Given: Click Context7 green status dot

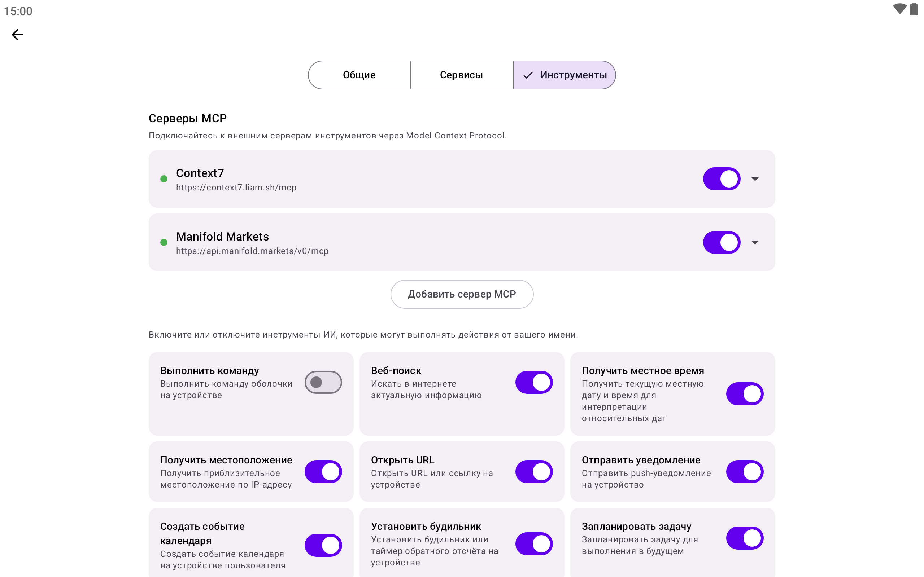Looking at the screenshot, I should (x=164, y=179).
